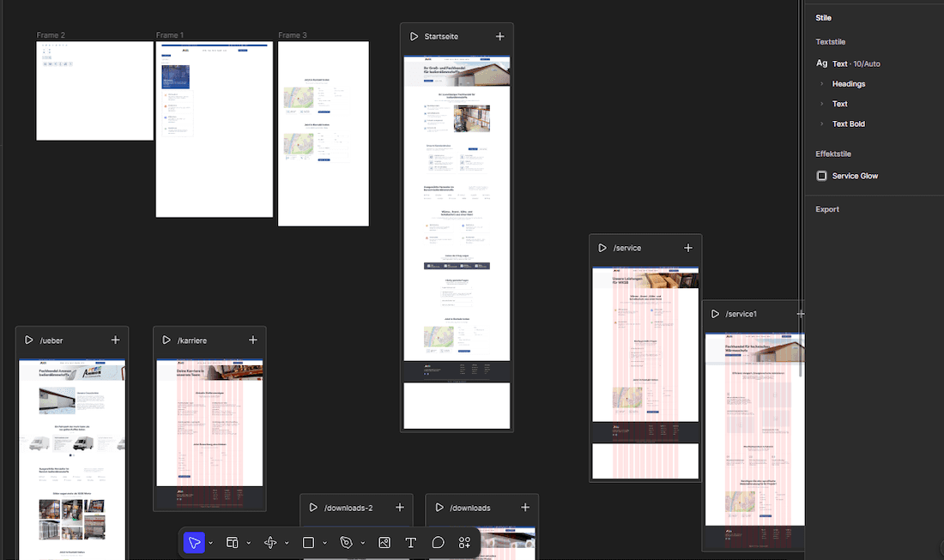Click the plus icon on /ueber frame

click(115, 340)
